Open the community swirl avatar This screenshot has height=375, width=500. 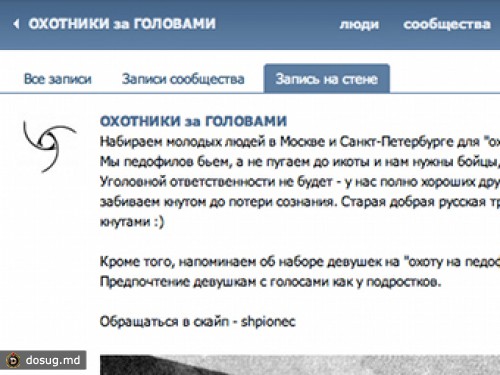tap(49, 146)
